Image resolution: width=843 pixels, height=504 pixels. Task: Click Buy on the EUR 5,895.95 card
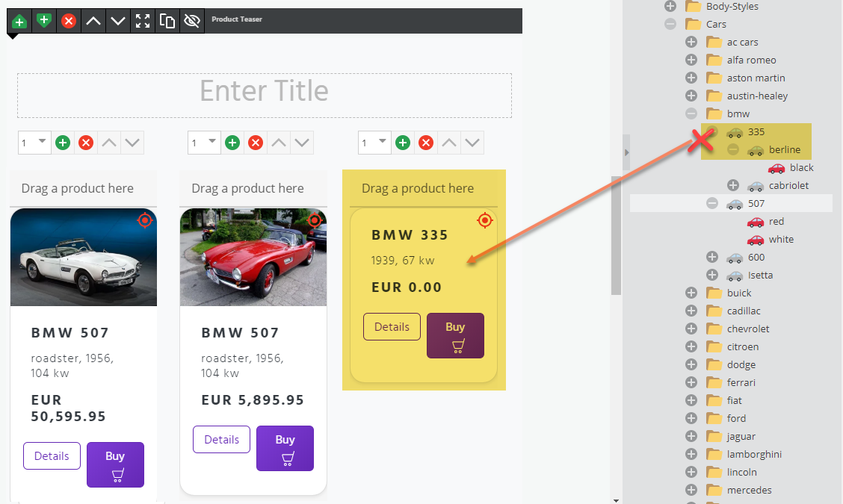coord(285,448)
